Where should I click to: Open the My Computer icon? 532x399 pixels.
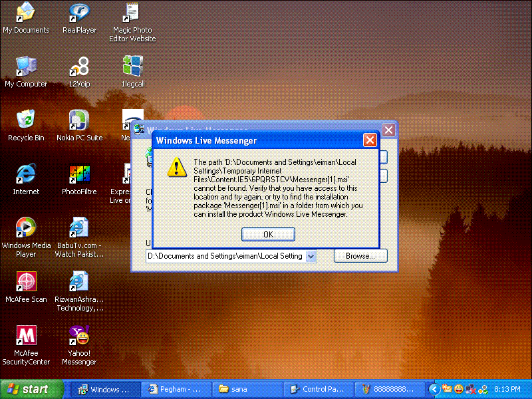(26, 66)
